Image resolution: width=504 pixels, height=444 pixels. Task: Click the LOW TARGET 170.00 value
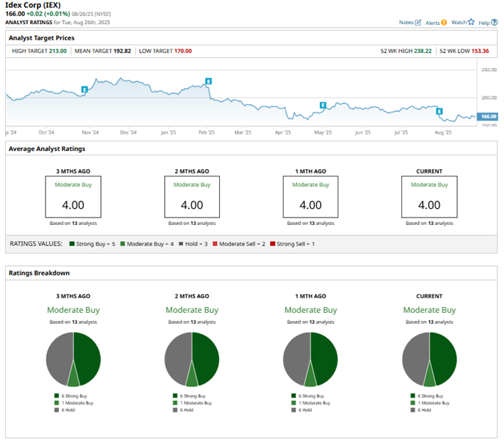[x=183, y=51]
